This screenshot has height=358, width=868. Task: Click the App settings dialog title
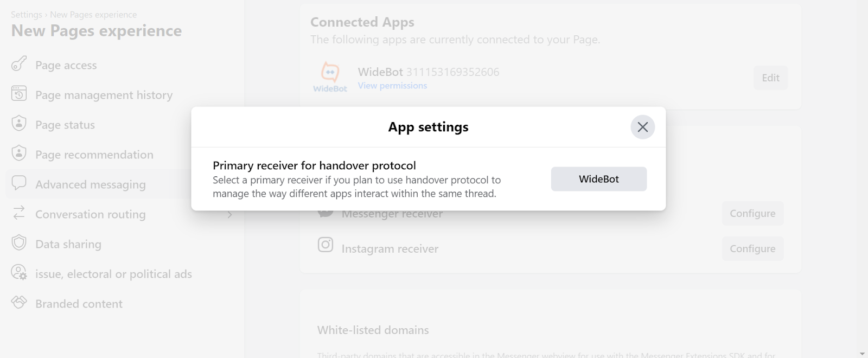click(x=429, y=127)
